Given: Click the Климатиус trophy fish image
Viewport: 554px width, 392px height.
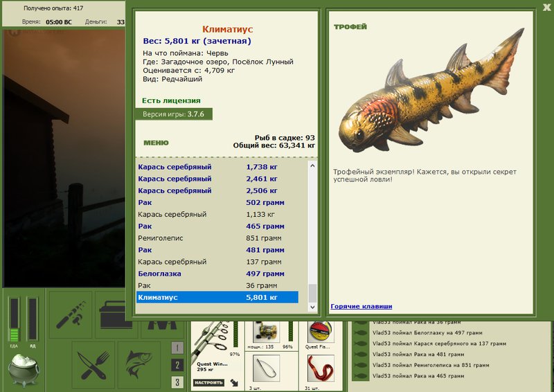Looking at the screenshot, I should tap(431, 90).
